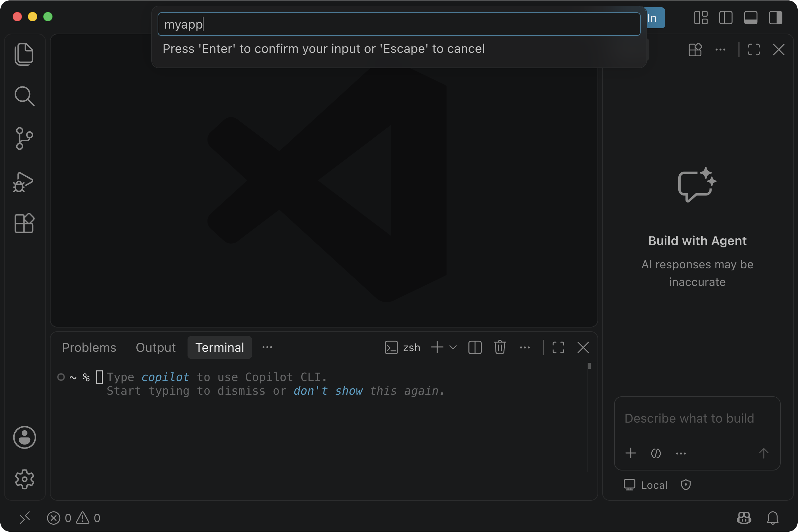Image resolution: width=798 pixels, height=532 pixels.
Task: Open the Accounts menu icon
Action: pyautogui.click(x=24, y=437)
